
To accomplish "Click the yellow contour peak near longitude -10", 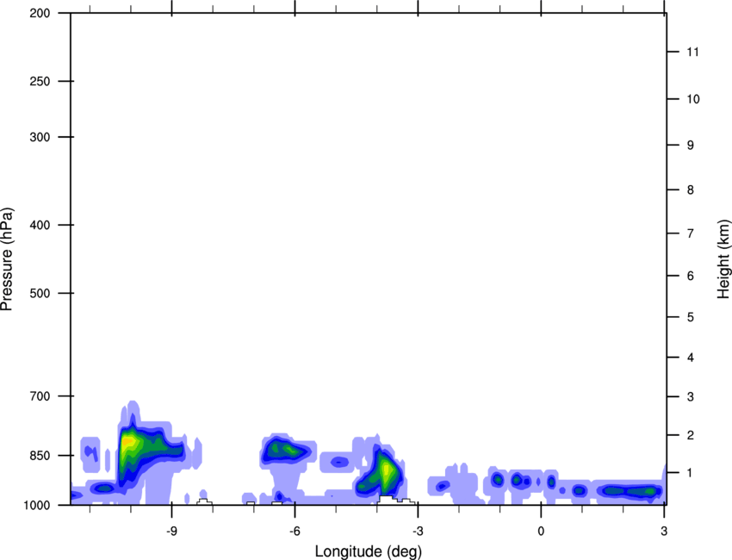I will point(127,442).
